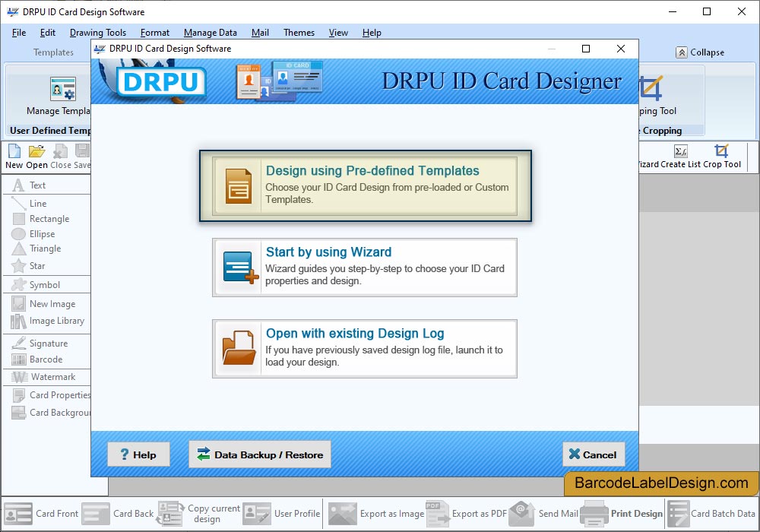Image resolution: width=760 pixels, height=532 pixels.
Task: Click the Create List toolbar icon
Action: (x=680, y=151)
